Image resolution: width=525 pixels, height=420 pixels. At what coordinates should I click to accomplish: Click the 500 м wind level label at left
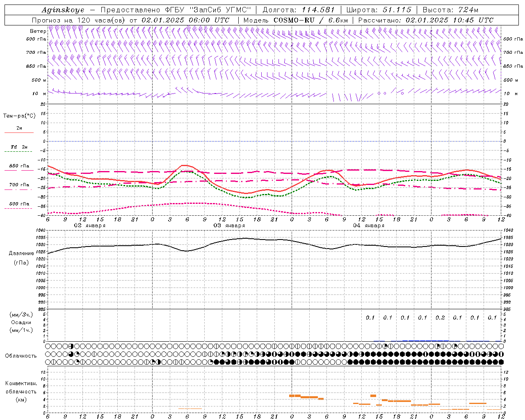click(39, 80)
